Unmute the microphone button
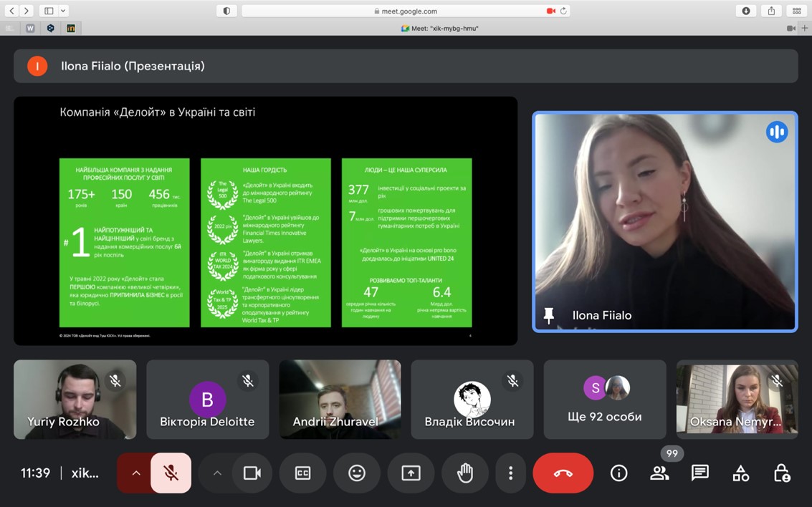The image size is (812, 507). coord(171,473)
